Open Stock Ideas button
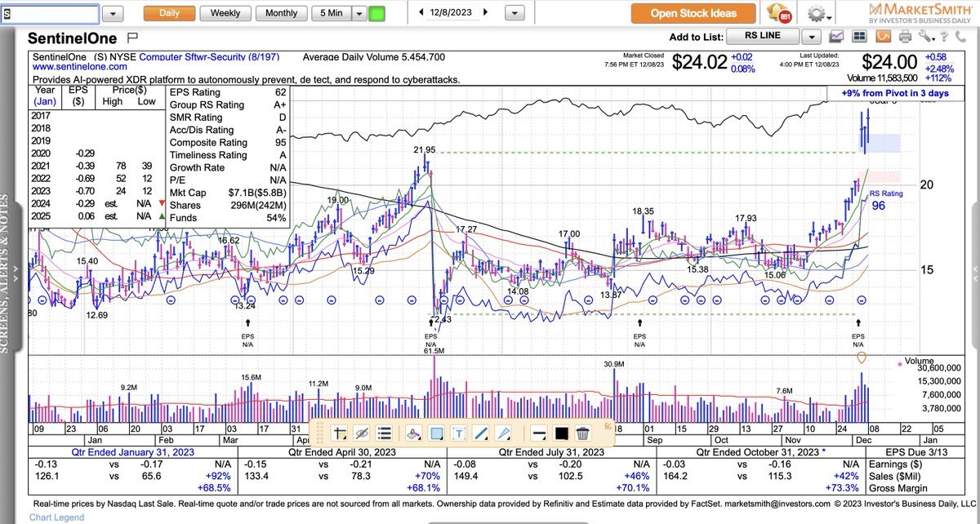 (693, 13)
